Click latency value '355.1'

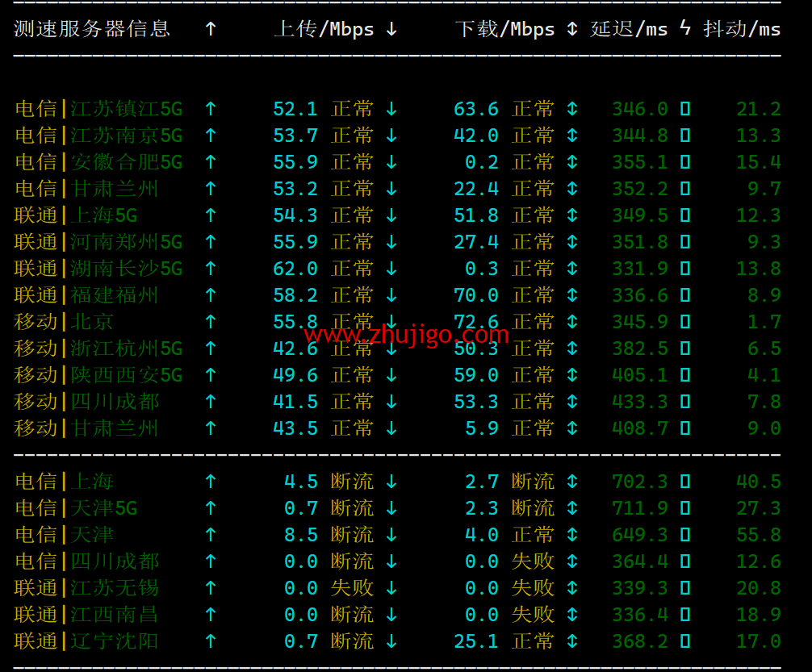pos(640,163)
